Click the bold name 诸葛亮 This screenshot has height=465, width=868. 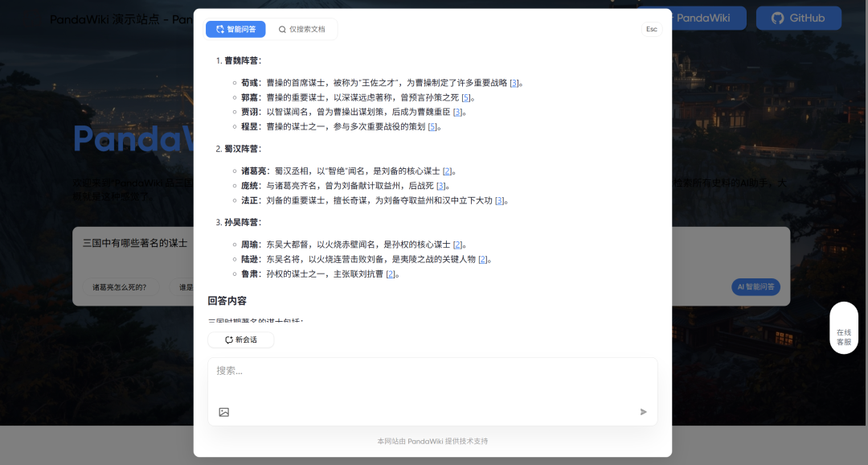pyautogui.click(x=253, y=171)
